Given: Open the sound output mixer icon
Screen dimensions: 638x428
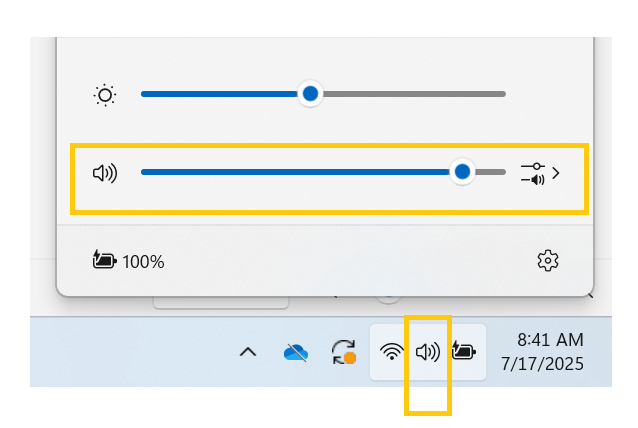Looking at the screenshot, I should coord(533,174).
